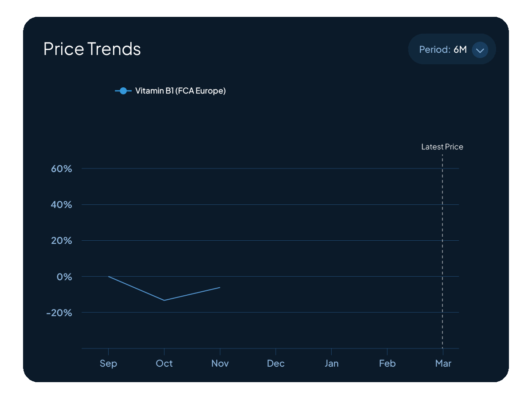The image size is (532, 399).
Task: Click the Nov label on x-axis
Action: point(220,364)
